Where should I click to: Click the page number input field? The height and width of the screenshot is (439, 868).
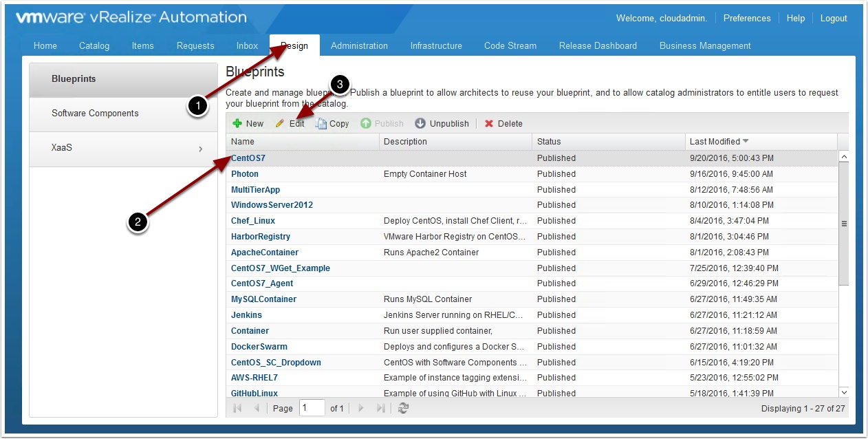[312, 408]
